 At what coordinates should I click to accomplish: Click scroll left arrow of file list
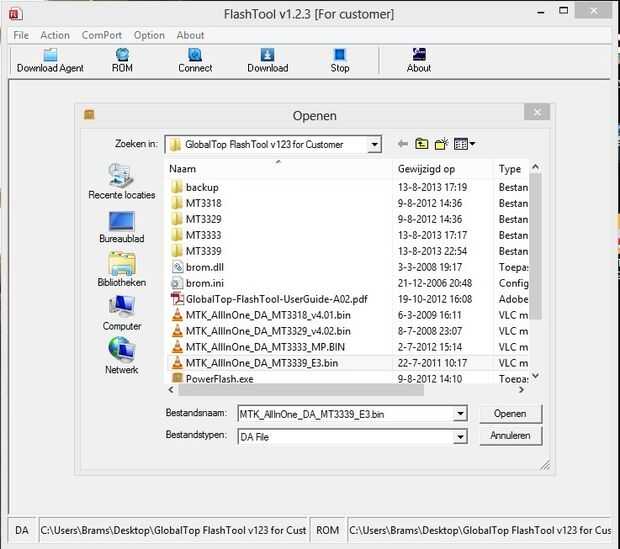click(171, 390)
